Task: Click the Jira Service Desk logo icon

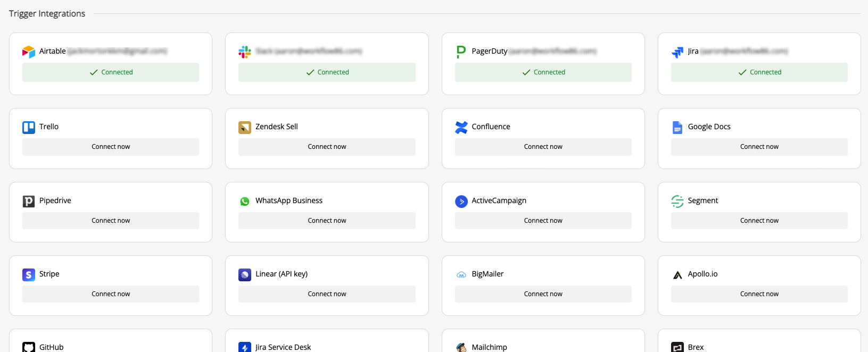Action: [245, 347]
